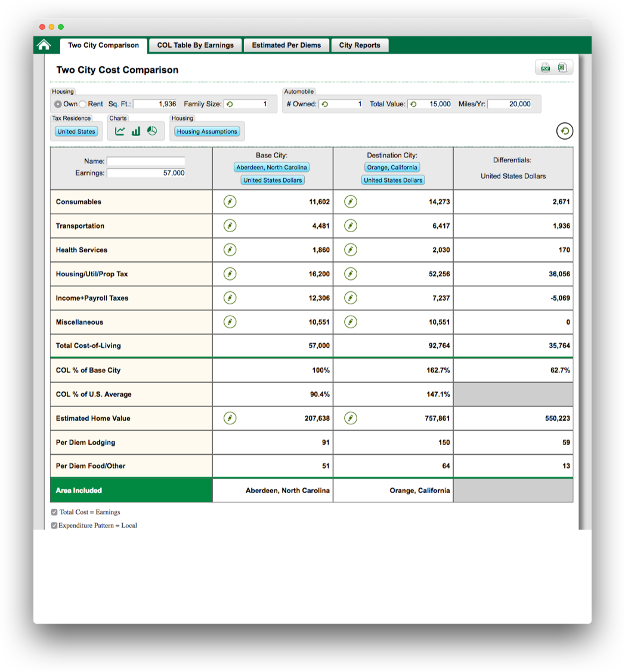Click the -5,069 tax differential value
This screenshot has width=625, height=672.
click(561, 298)
